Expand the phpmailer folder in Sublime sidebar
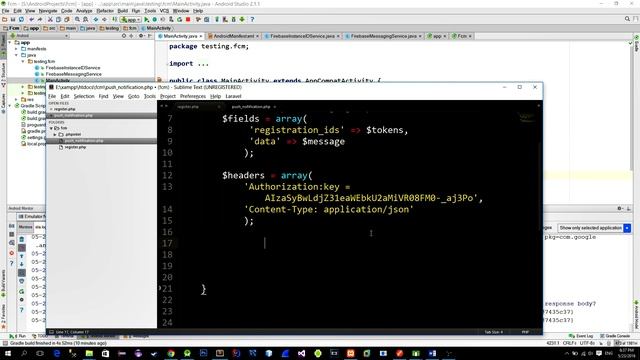Image resolution: width=640 pixels, height=360 pixels. tap(55, 134)
